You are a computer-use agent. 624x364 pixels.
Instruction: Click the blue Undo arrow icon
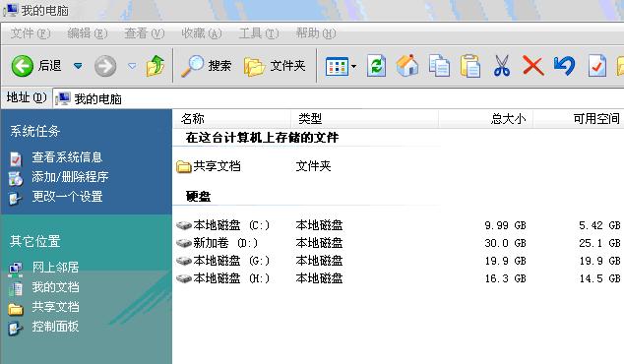point(564,66)
